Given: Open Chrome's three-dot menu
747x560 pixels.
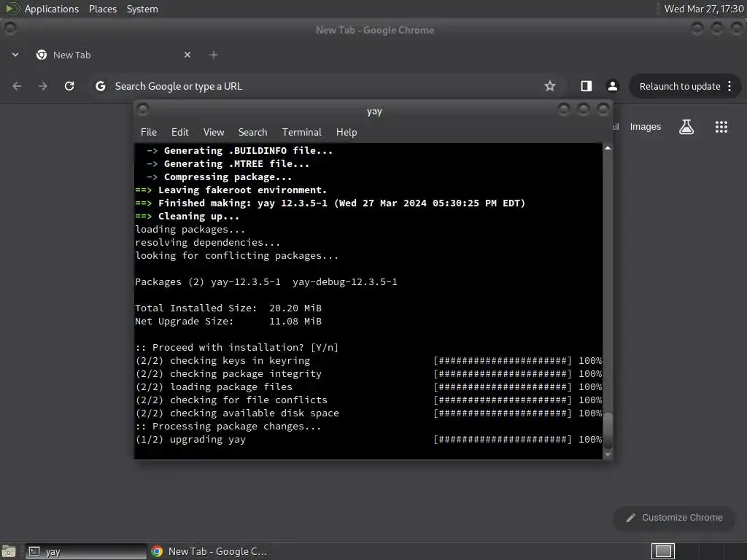Looking at the screenshot, I should [729, 86].
